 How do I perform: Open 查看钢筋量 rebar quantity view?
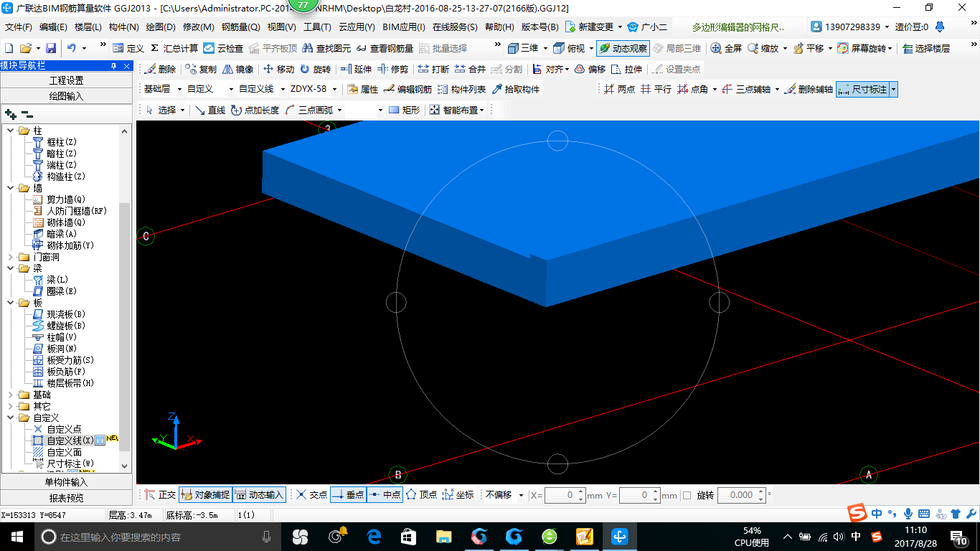(x=385, y=48)
